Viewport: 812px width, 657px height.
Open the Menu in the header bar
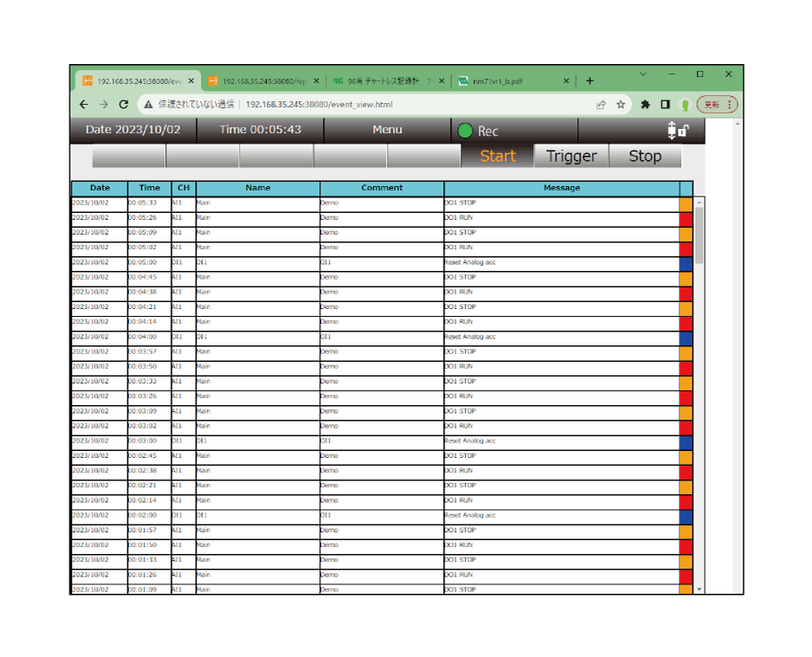click(387, 130)
